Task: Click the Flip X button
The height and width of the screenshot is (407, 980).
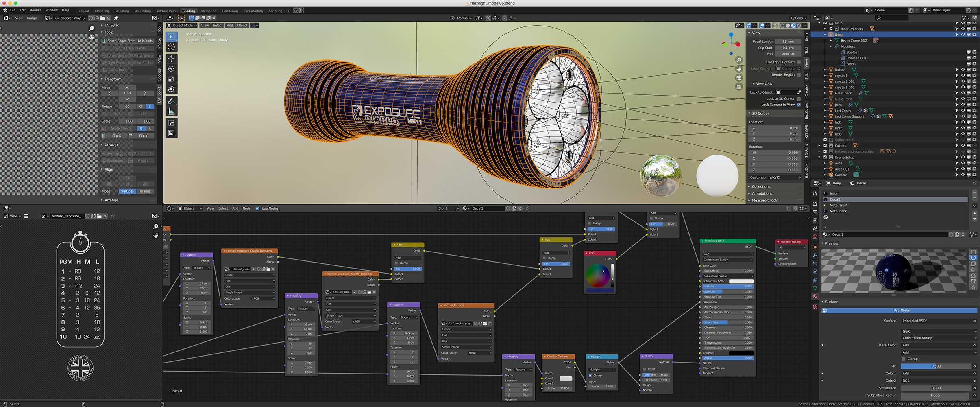Action: (115, 136)
